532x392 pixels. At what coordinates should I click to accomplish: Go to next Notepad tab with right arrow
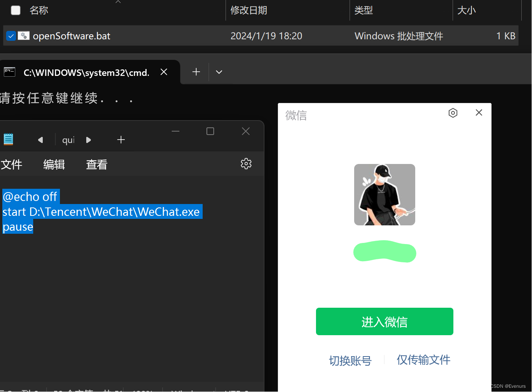tap(89, 140)
